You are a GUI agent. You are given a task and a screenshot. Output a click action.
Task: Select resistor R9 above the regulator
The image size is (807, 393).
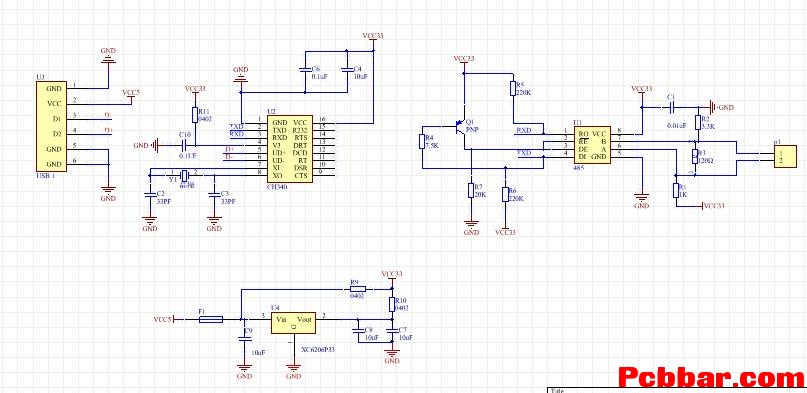(x=358, y=289)
